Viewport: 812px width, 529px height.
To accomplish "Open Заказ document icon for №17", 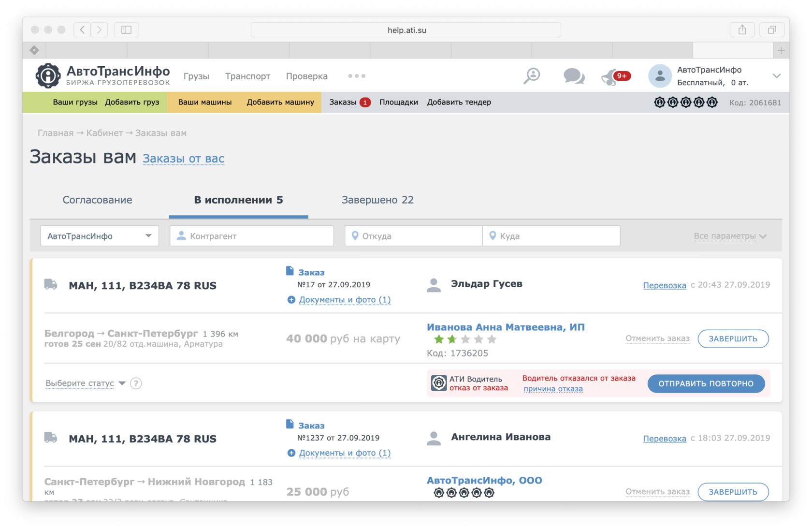I will tap(290, 271).
